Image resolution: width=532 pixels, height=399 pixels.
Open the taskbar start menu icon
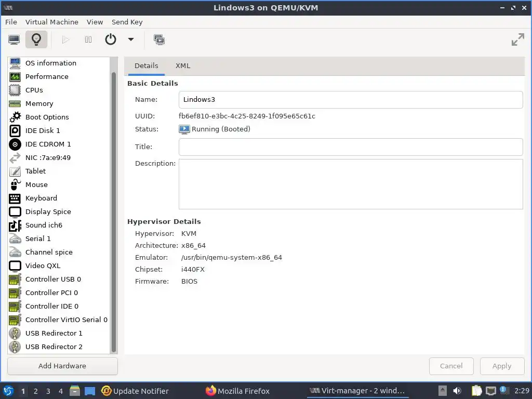(8, 391)
